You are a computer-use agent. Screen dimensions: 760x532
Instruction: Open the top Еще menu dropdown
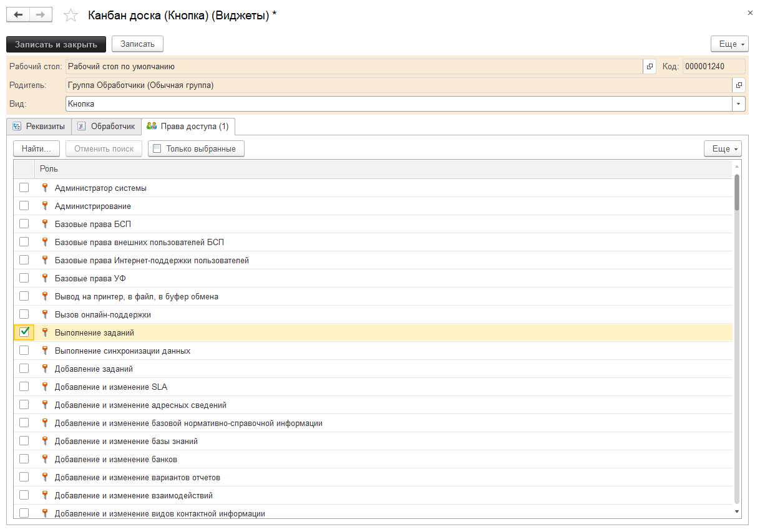729,44
